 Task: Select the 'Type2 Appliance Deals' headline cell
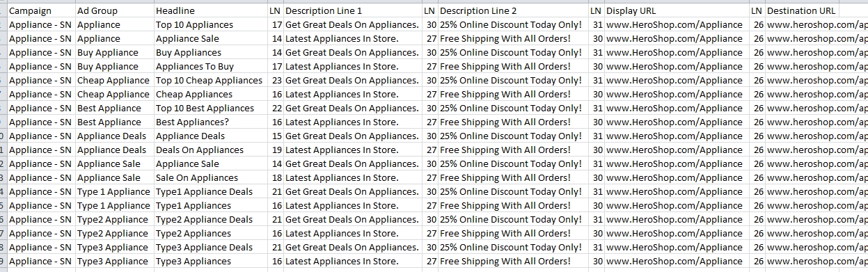210,220
